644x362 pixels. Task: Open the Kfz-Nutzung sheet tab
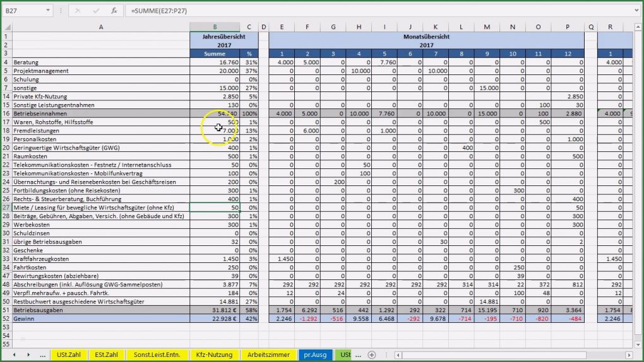(x=215, y=355)
